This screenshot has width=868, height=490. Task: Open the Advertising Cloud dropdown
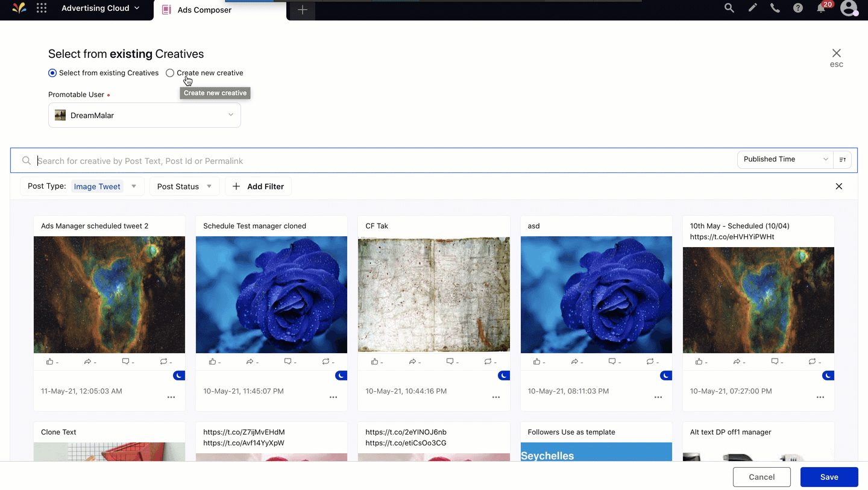pos(100,8)
